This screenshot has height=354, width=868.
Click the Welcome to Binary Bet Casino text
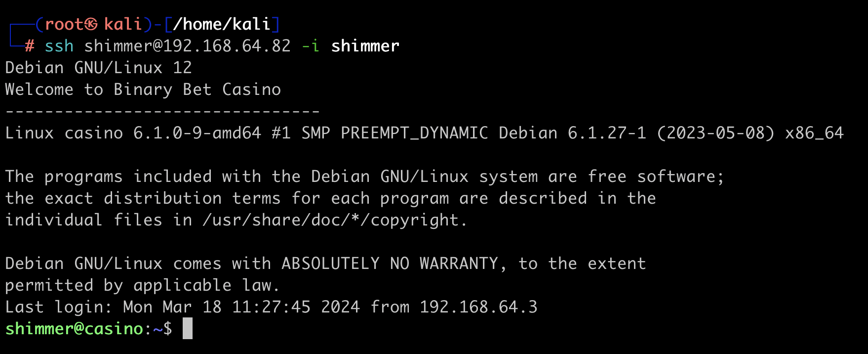click(143, 89)
